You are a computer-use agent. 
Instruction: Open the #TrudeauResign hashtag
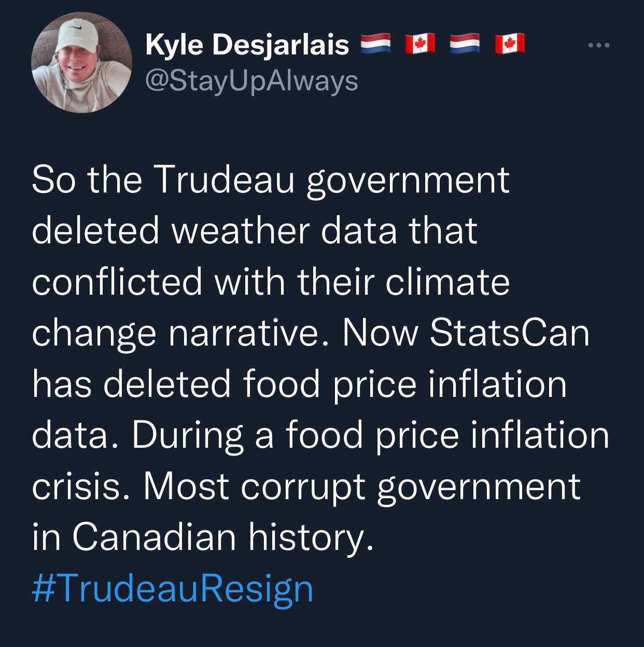click(172, 588)
